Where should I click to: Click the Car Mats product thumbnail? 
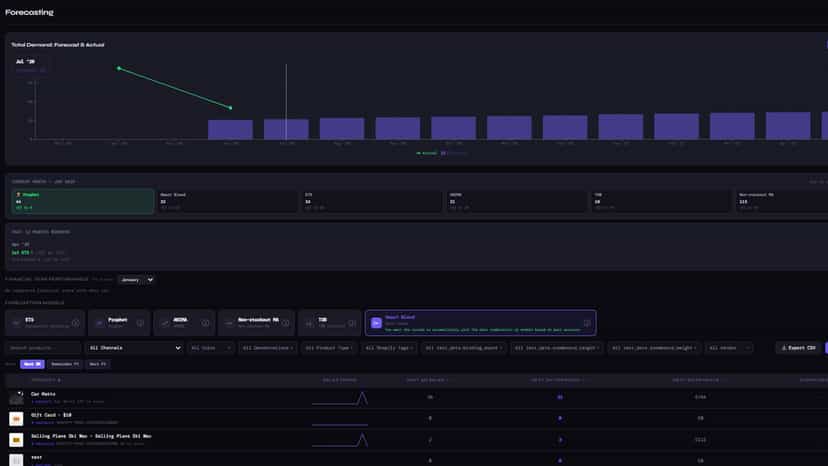[x=16, y=397]
